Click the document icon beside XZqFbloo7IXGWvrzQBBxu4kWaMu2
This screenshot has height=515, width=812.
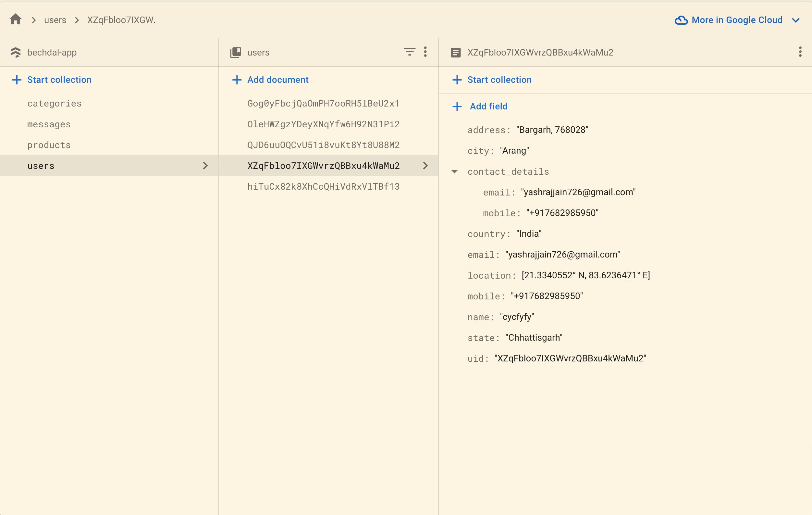point(456,53)
